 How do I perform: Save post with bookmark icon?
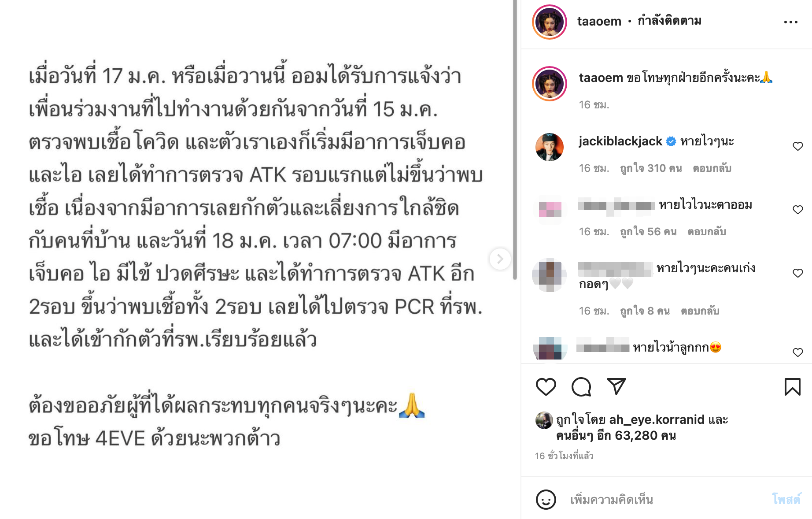(x=792, y=387)
